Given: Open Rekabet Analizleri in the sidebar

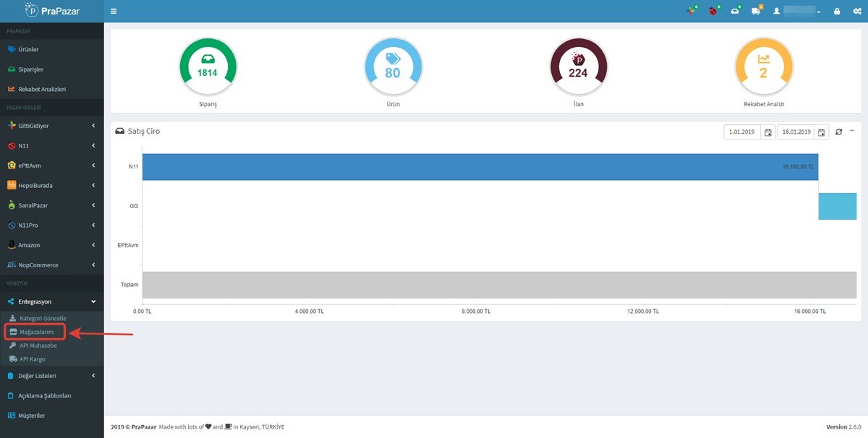Looking at the screenshot, I should (52, 89).
